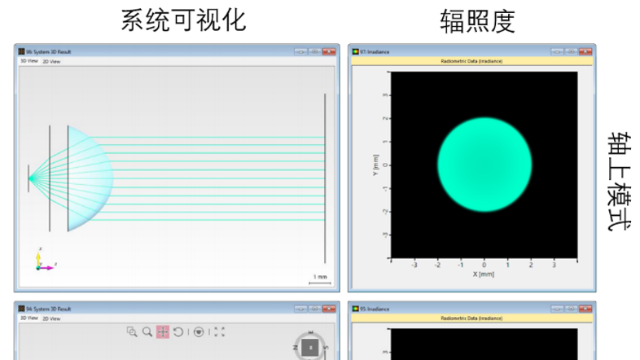640x360 pixels.
Task: Close the 96: System 3D Result window
Action: (x=329, y=51)
